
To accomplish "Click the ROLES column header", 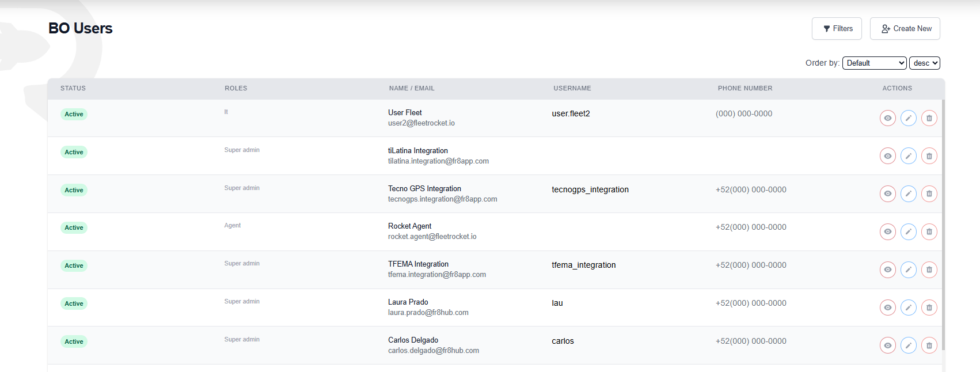I will point(236,88).
